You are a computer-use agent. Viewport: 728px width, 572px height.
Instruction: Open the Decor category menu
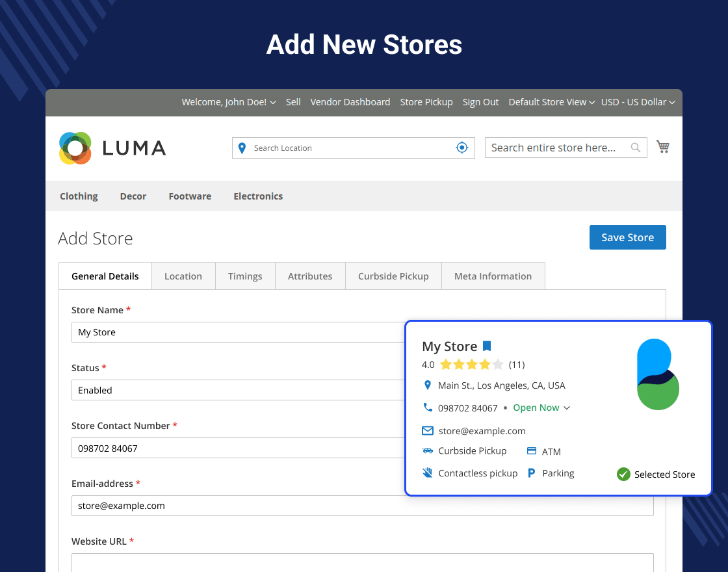coord(133,196)
